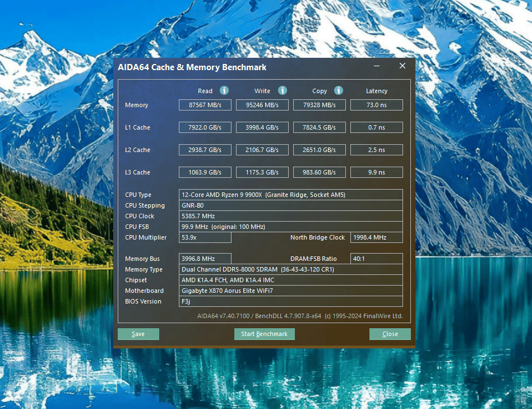Click the Copy column header label
532x409 pixels.
(x=320, y=91)
